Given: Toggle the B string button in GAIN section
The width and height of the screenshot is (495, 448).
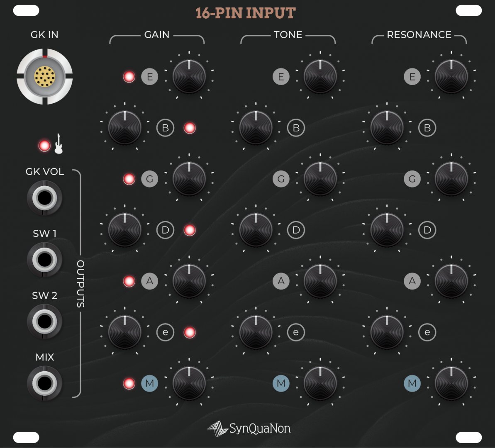Looking at the screenshot, I should pyautogui.click(x=165, y=128).
